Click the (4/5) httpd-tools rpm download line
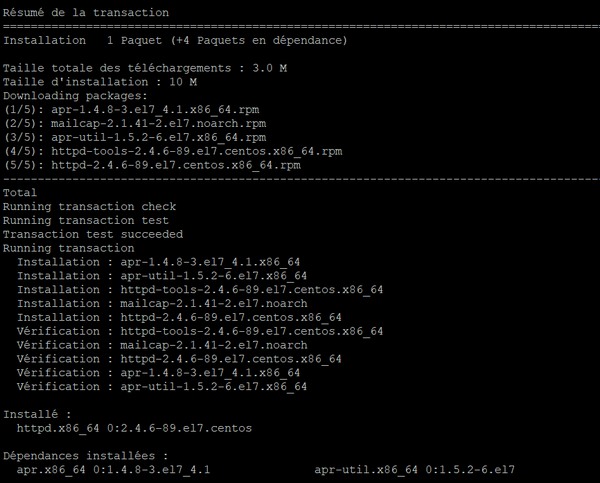 point(172,151)
